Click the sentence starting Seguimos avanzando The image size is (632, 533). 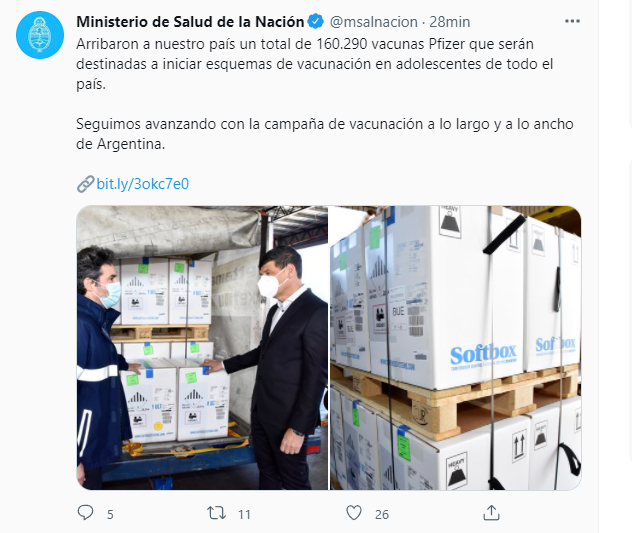point(324,134)
